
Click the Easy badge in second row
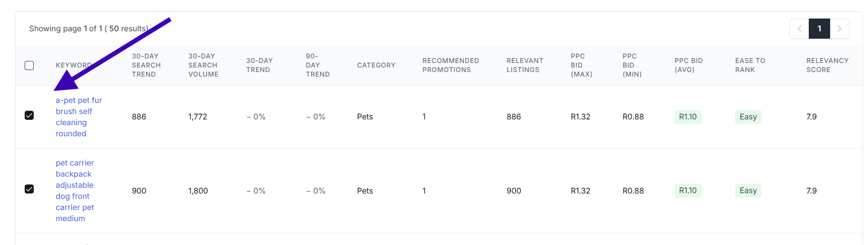748,191
